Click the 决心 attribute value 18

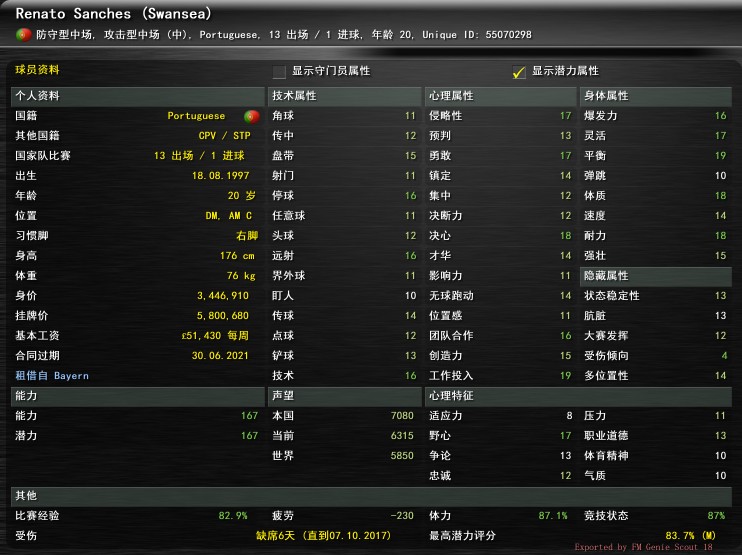pos(565,236)
